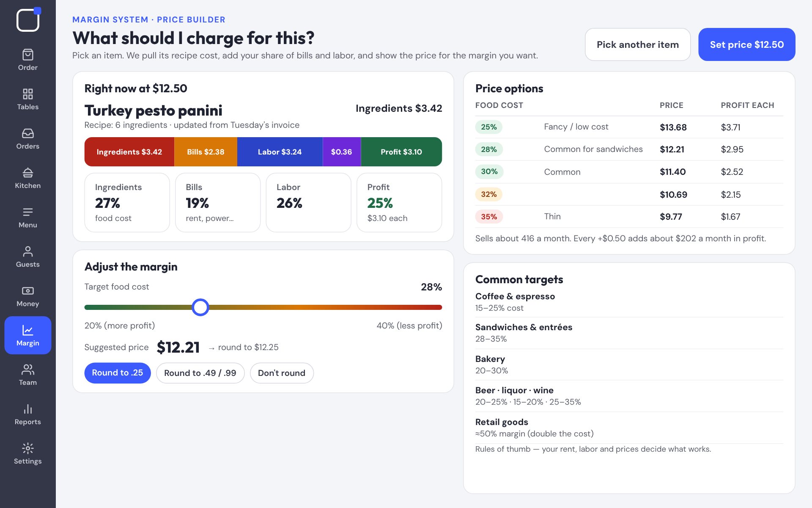Click the Ingredients $3.42 bar segment

pos(129,152)
